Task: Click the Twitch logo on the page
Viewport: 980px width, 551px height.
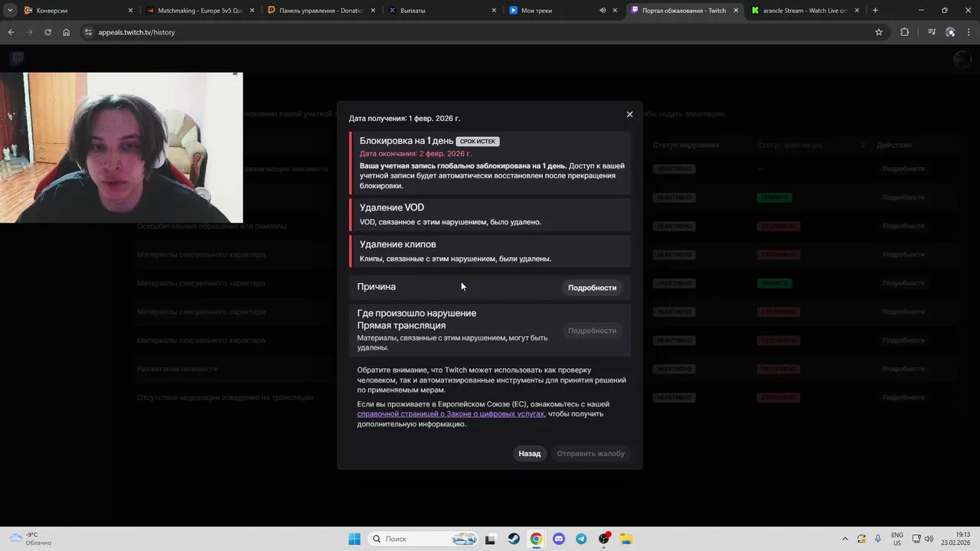Action: pos(17,59)
